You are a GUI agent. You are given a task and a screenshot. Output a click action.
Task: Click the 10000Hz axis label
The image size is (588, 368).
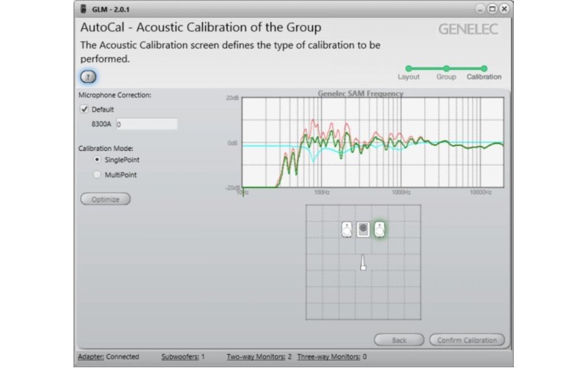pos(481,192)
